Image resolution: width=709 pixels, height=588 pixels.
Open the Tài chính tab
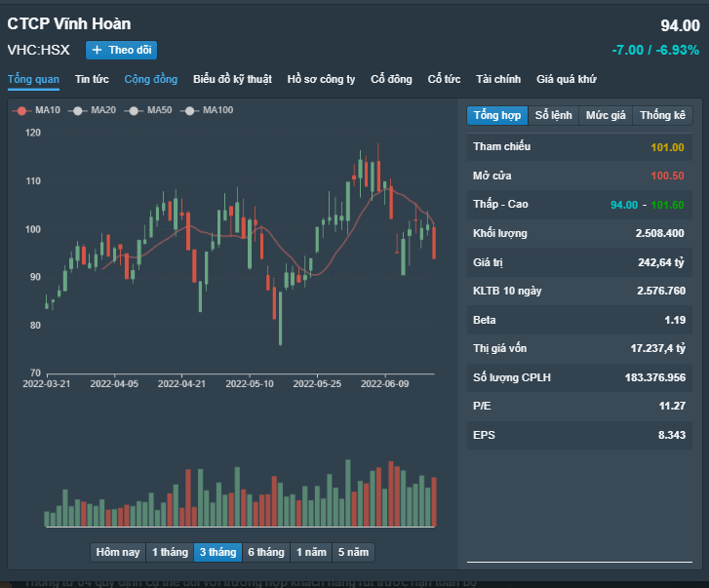[498, 79]
